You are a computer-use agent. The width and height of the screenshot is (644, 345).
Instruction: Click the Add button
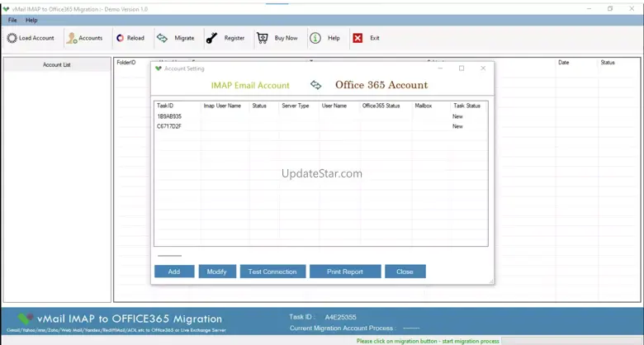[174, 272]
